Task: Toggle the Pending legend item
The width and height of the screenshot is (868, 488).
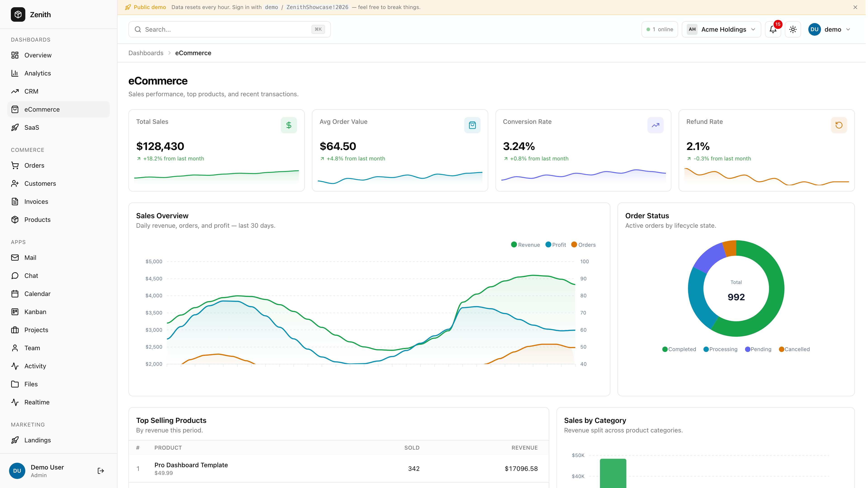Action: click(759, 350)
